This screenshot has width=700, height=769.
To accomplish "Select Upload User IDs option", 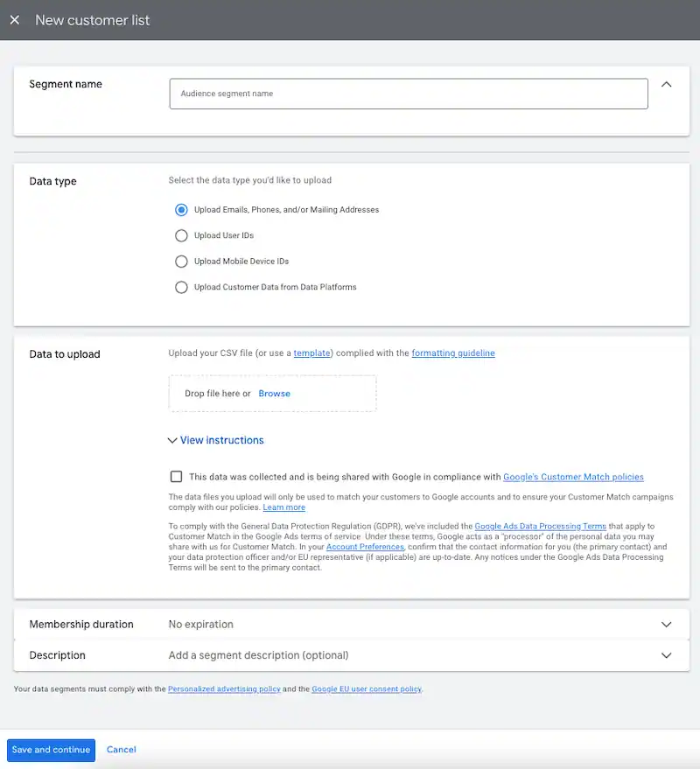I will coord(181,235).
